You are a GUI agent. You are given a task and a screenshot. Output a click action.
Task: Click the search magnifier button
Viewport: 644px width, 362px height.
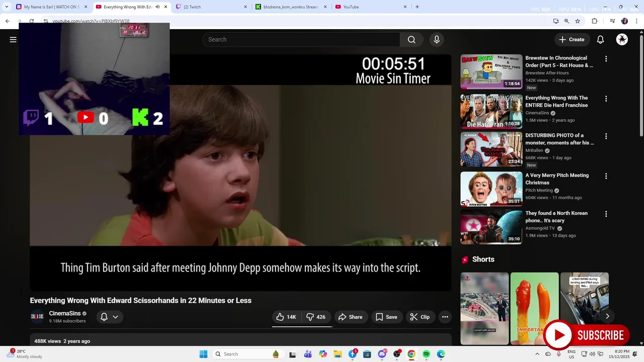412,40
